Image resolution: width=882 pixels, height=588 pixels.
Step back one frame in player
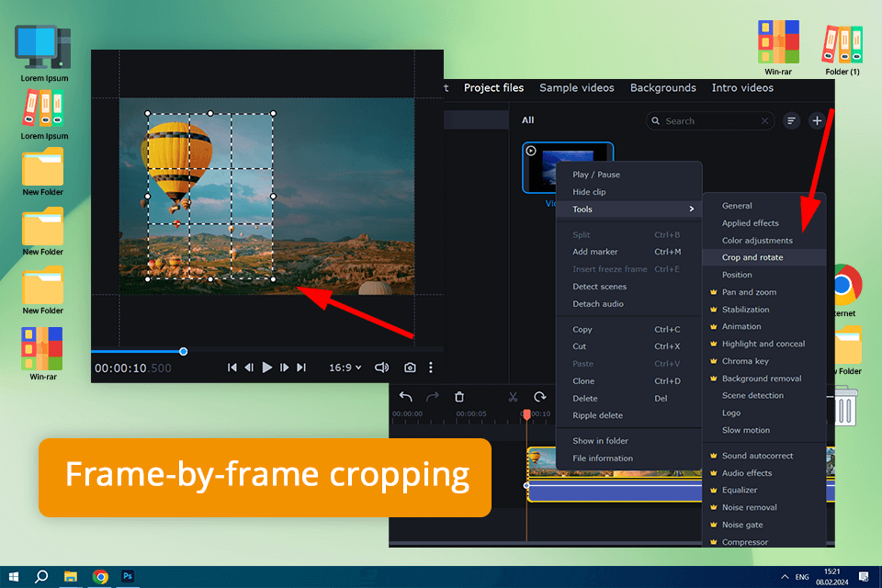coord(249,367)
